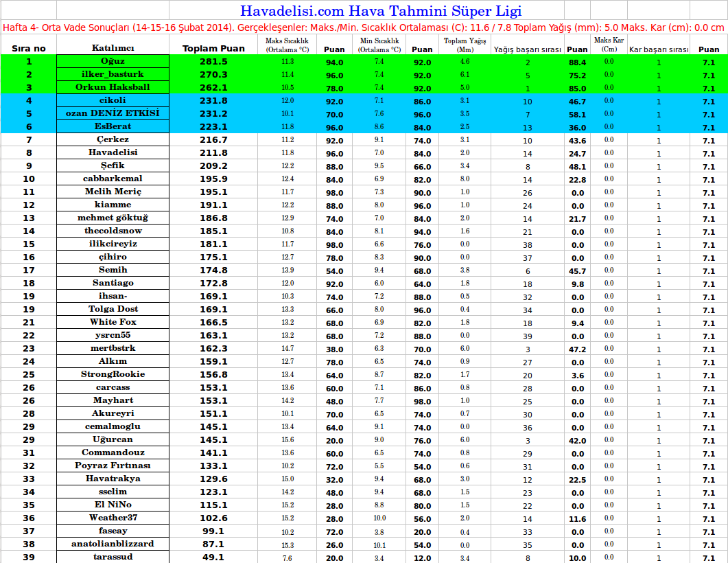Click the Havadelisi.com Hava Tahmini Süper Ligi title
The height and width of the screenshot is (563, 728).
[380, 11]
